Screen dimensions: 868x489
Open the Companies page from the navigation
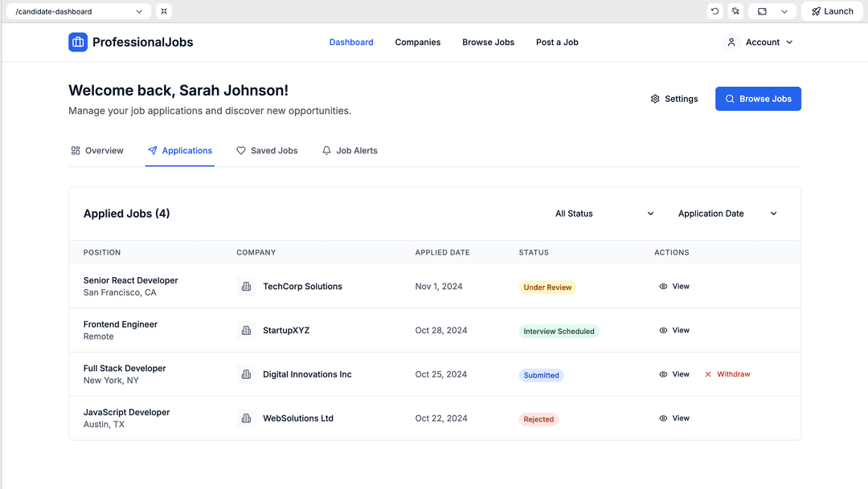(418, 42)
